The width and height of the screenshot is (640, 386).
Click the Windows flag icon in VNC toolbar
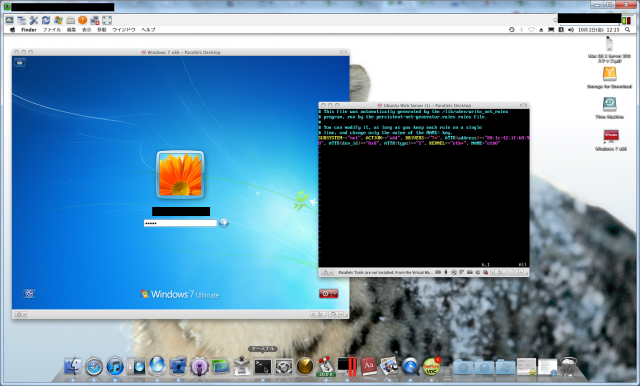[x=58, y=20]
